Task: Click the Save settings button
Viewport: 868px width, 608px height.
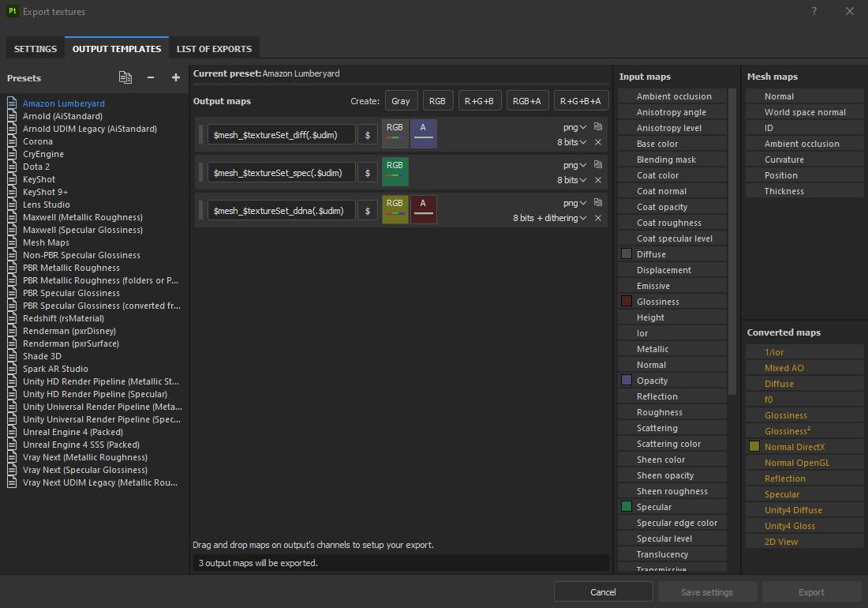Action: (x=707, y=592)
